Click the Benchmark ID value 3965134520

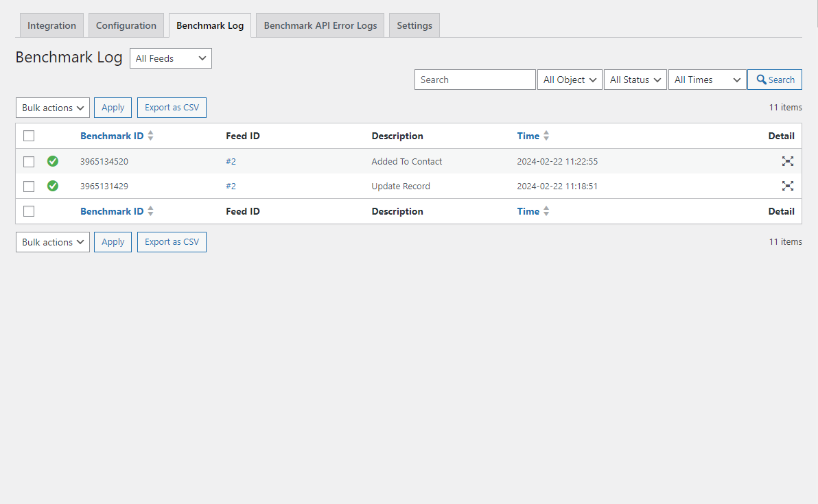104,162
